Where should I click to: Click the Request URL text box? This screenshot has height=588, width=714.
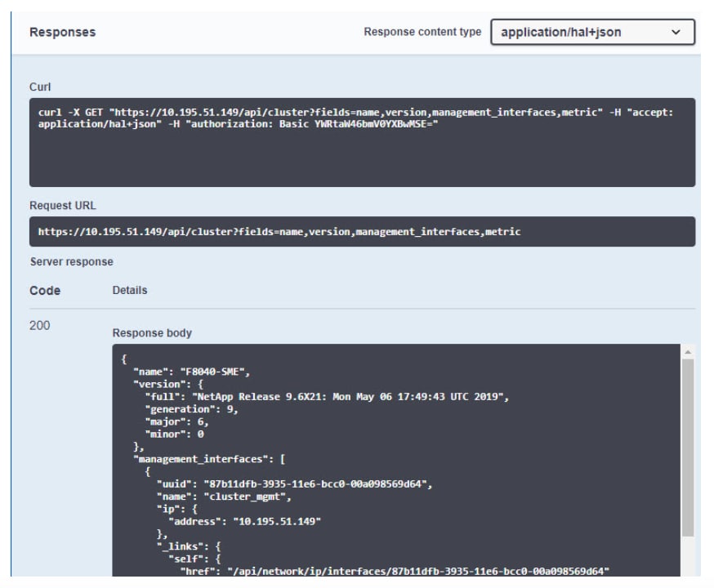(362, 232)
